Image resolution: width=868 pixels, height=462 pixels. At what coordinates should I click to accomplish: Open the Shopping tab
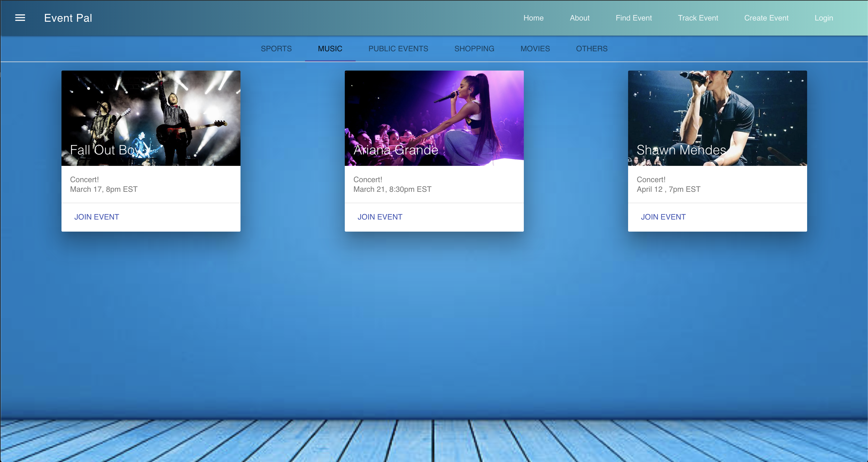pos(474,49)
